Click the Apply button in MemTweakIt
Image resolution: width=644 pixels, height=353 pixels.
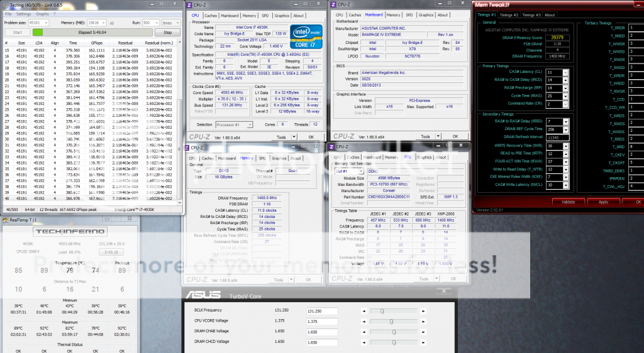tap(602, 202)
